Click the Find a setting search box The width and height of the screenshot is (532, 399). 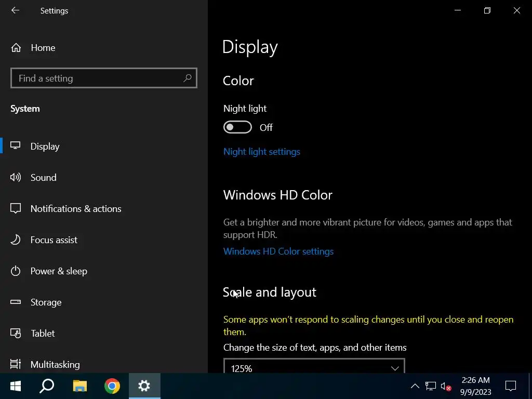(104, 78)
